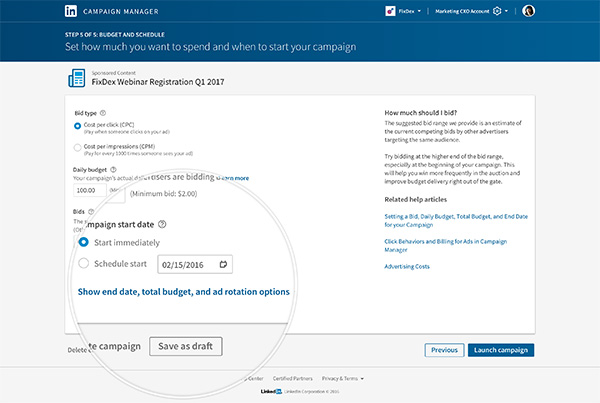The width and height of the screenshot is (600, 403).
Task: Open help tooltip next to Daily budget
Action: [x=113, y=170]
